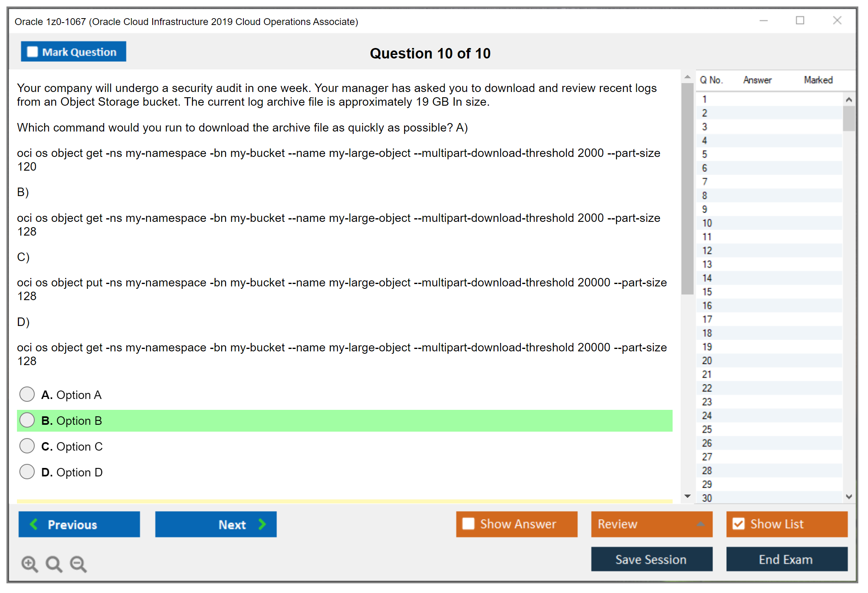868x593 pixels.
Task: Click the reset zoom magnifier icon
Action: click(54, 564)
